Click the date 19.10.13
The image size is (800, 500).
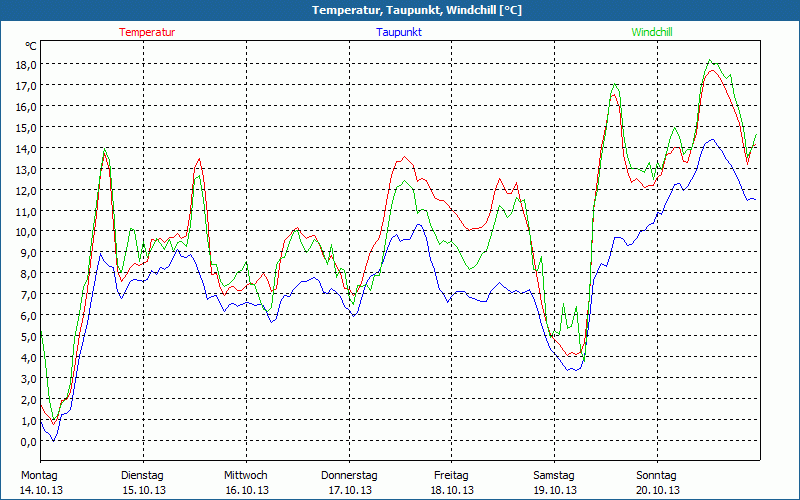(x=555, y=490)
